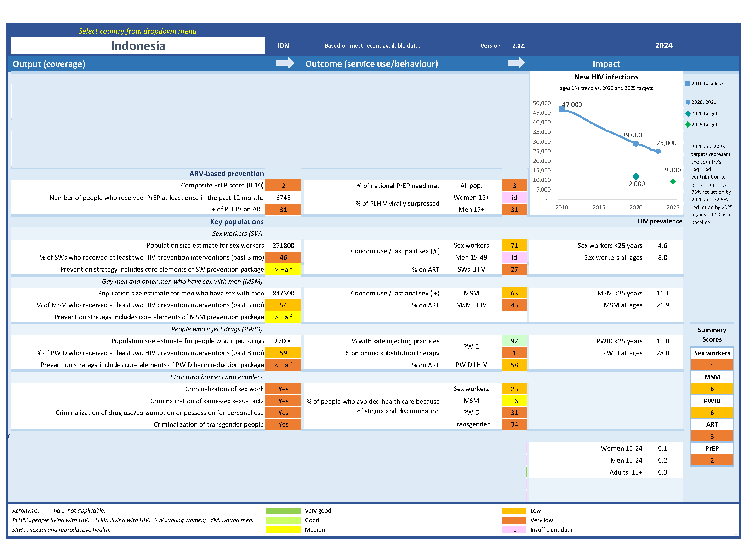Click the 2025 target legend diamond

tap(688, 125)
